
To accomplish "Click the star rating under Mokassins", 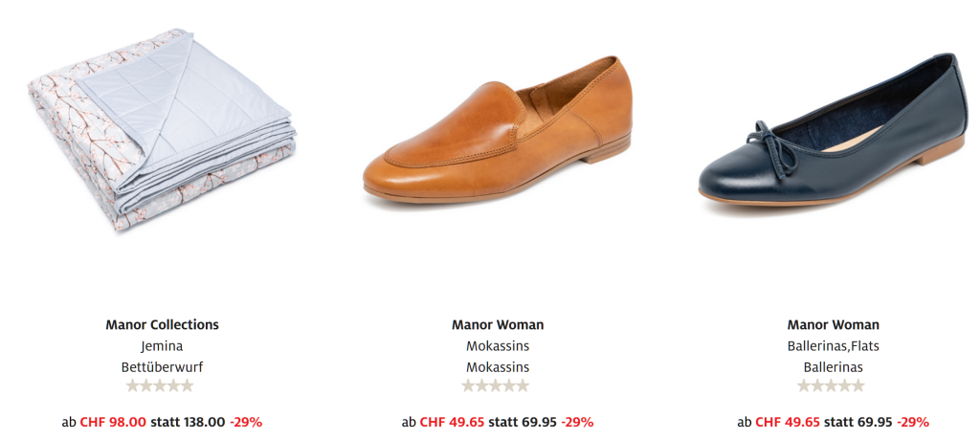I will (x=496, y=386).
